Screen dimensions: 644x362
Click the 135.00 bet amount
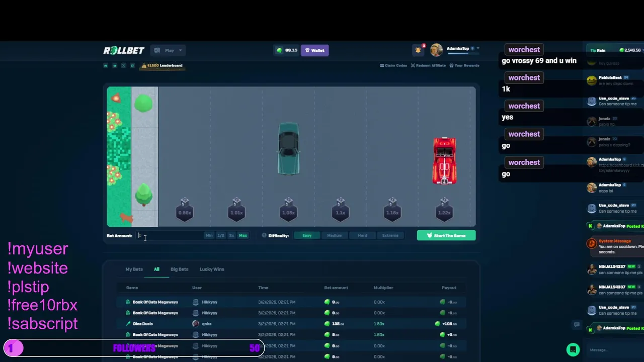click(337, 324)
